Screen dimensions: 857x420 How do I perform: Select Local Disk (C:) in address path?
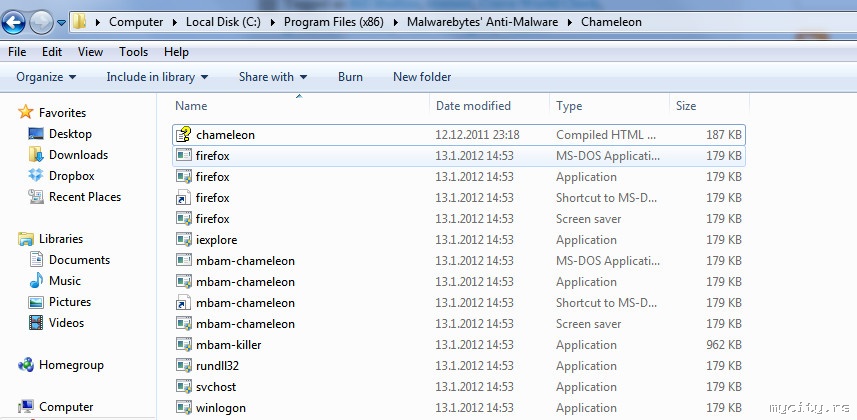[223, 22]
